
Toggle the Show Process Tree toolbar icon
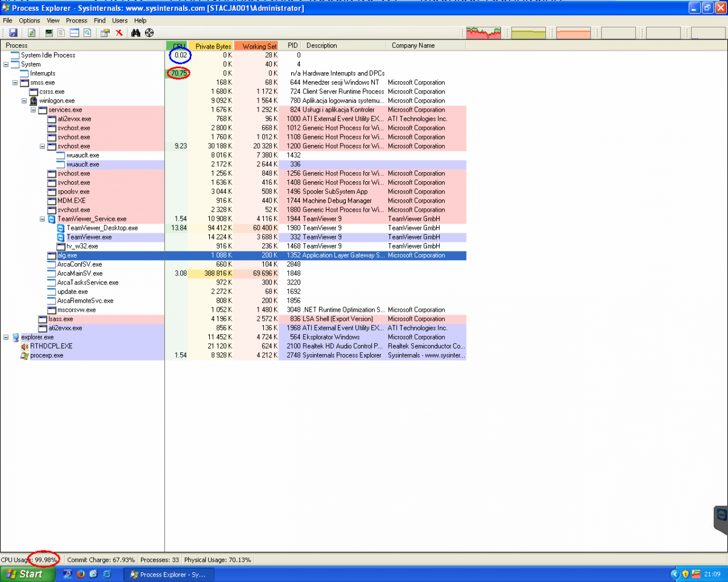pos(62,33)
